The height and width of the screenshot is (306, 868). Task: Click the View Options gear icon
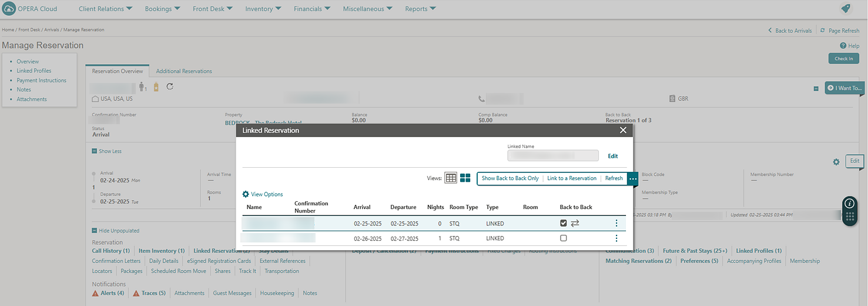[x=246, y=194]
